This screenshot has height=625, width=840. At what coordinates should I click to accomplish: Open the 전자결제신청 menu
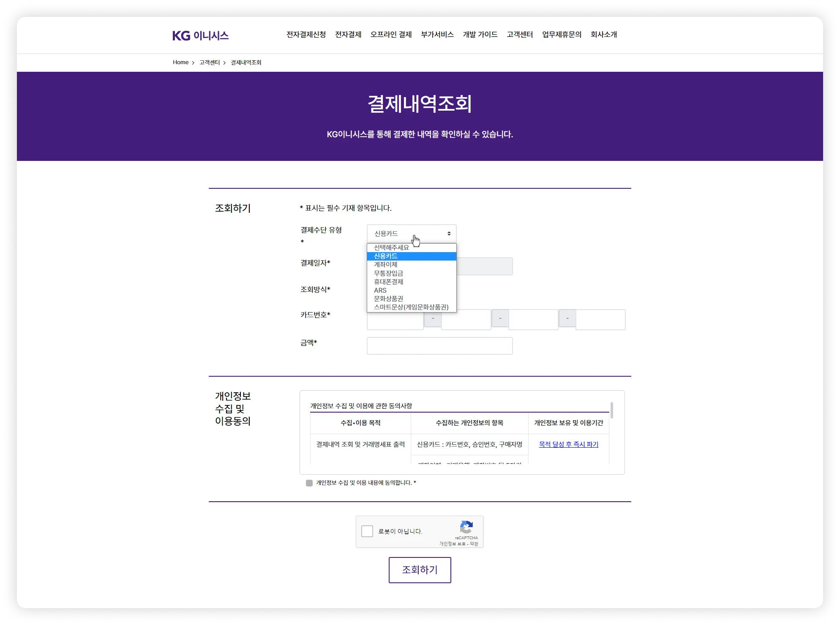click(x=306, y=35)
